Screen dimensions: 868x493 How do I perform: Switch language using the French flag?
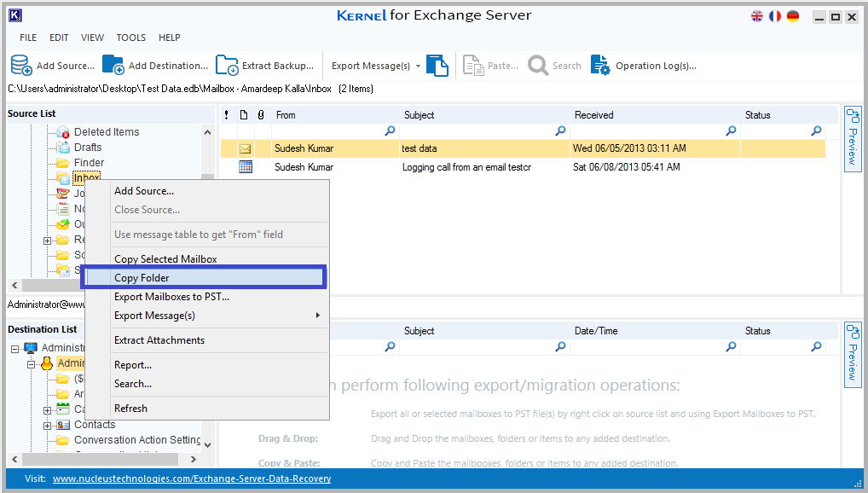(x=775, y=16)
